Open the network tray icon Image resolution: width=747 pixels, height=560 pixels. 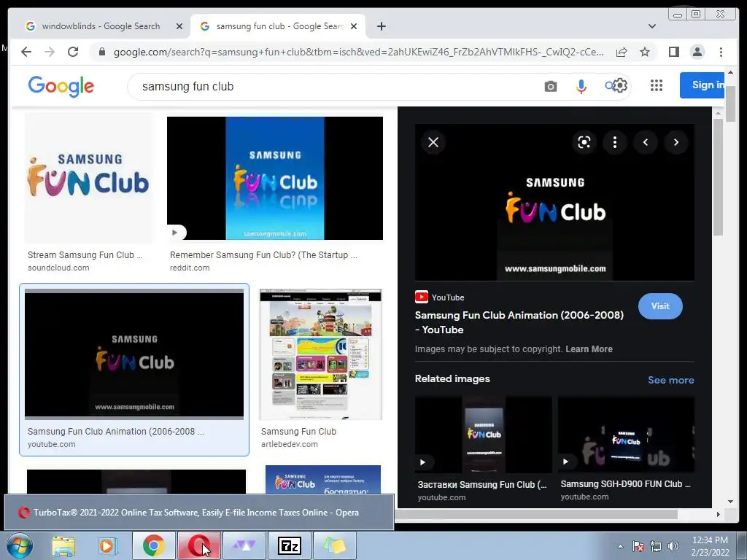(x=656, y=546)
